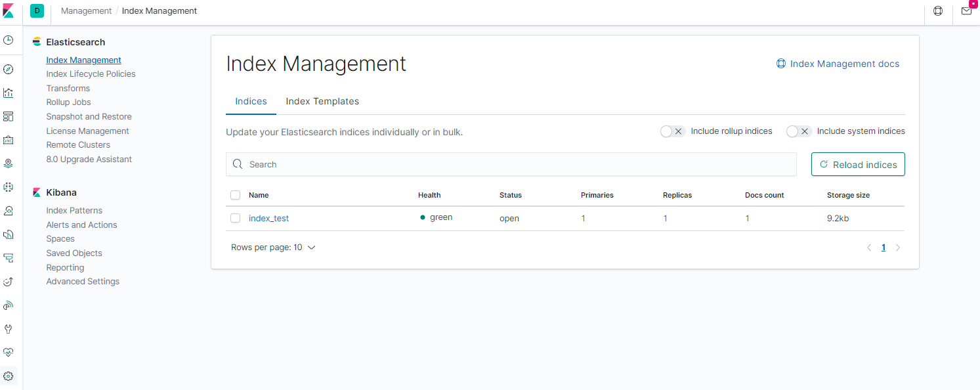This screenshot has width=980, height=390.
Task: Go to previous page arrow
Action: tap(869, 248)
